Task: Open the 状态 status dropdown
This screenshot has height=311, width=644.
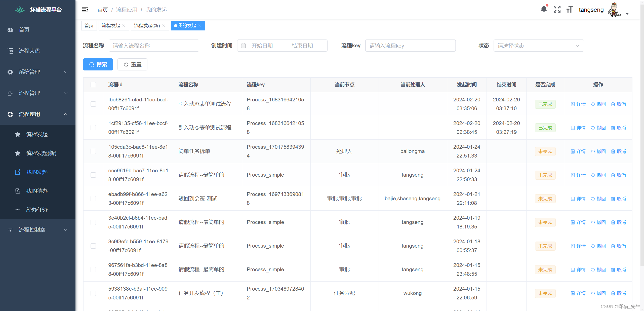Action: [538, 46]
